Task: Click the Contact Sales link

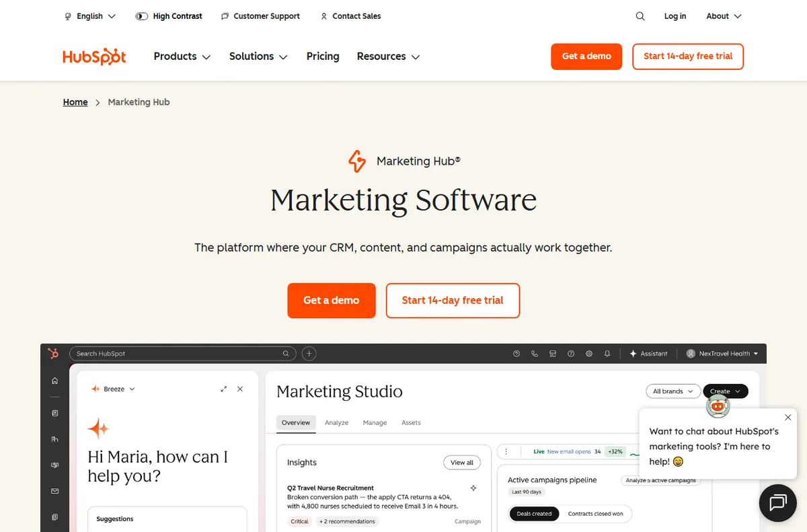Action: coord(356,16)
